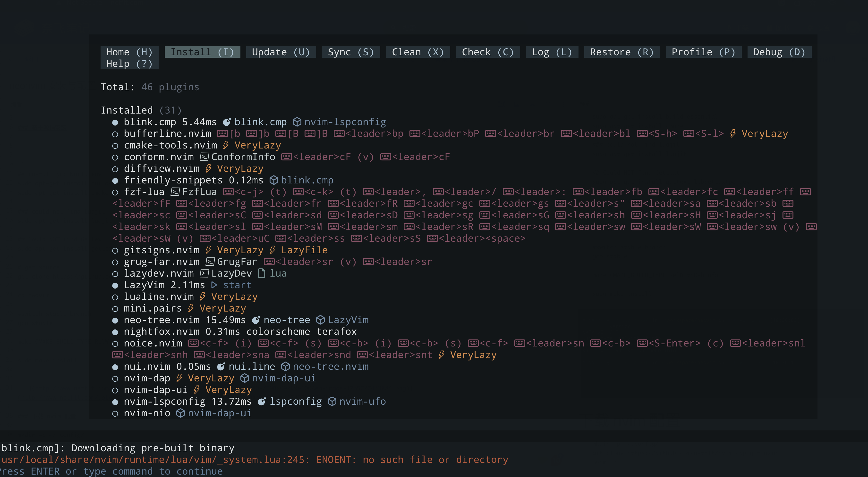Click the Restore (R) button
The width and height of the screenshot is (868, 477).
coord(622,52)
